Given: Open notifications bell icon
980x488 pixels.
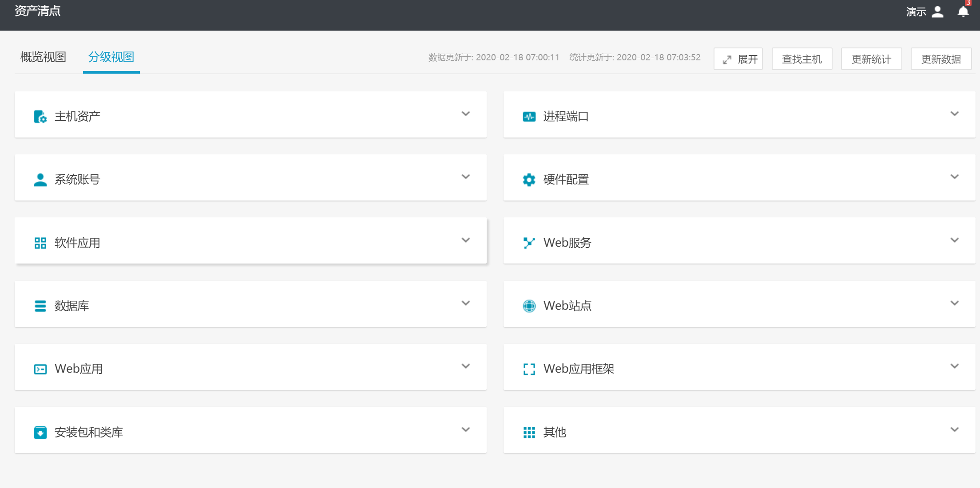Looking at the screenshot, I should click(963, 12).
